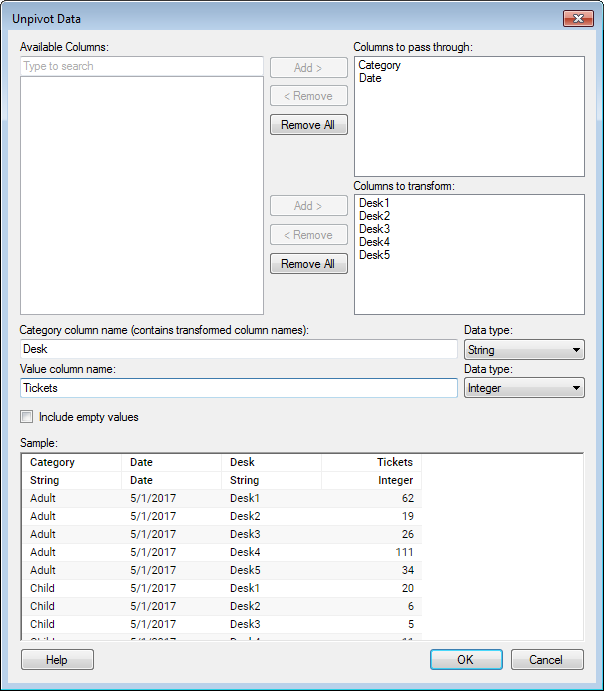Enable the Include empty values checkbox
The image size is (604, 691).
(x=28, y=417)
